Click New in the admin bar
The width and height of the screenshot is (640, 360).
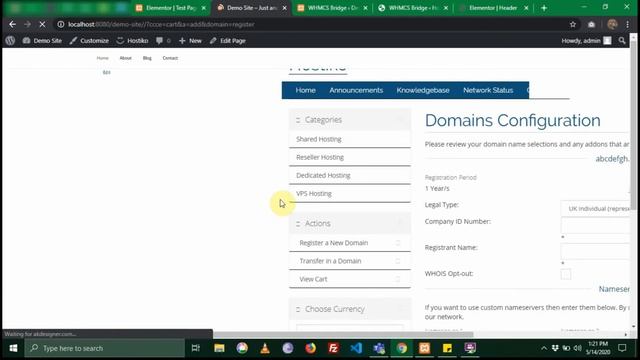[x=191, y=40]
